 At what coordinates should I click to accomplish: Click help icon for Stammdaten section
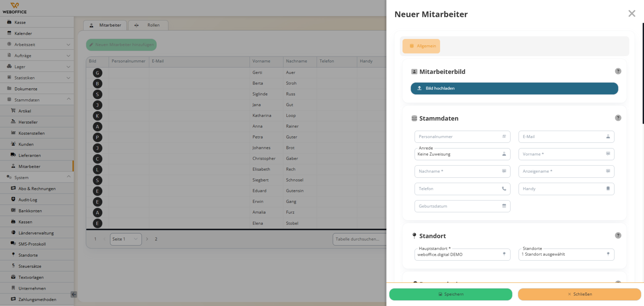pos(618,118)
